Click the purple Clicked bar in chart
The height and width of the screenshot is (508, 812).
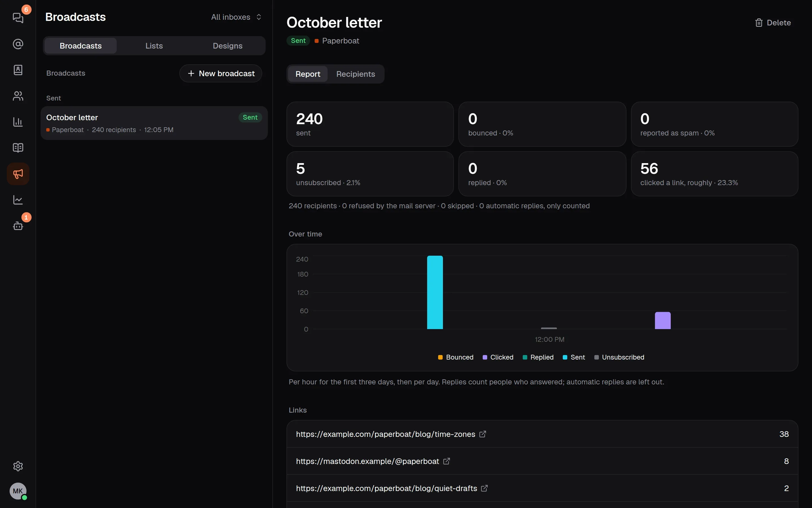663,321
